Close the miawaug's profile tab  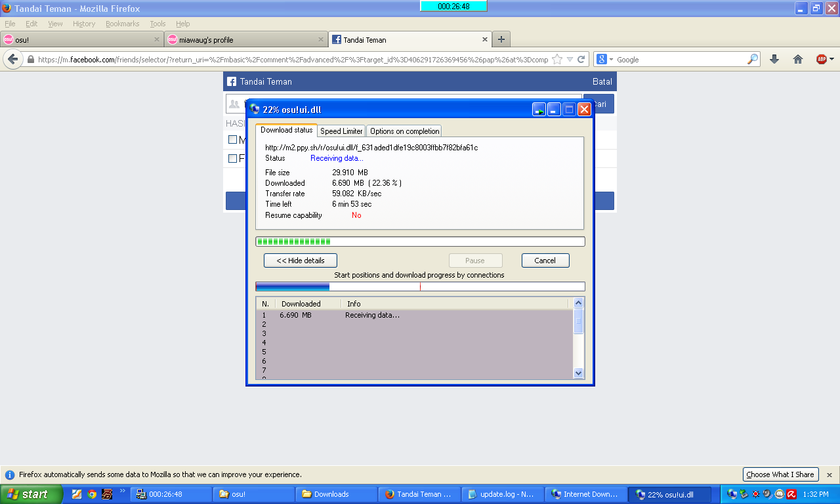[x=321, y=39]
